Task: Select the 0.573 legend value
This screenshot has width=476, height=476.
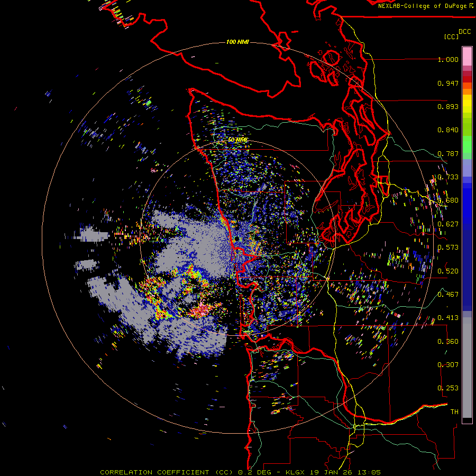Action: [448, 248]
